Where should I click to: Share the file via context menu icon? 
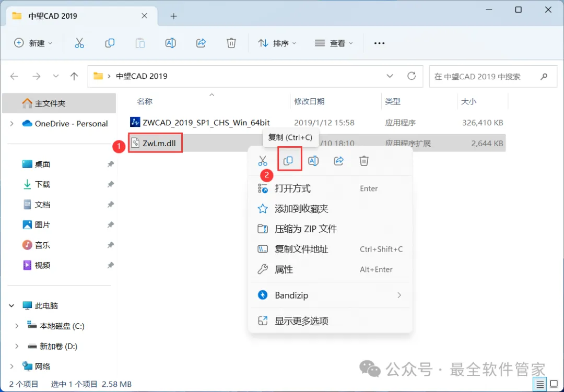click(x=338, y=161)
